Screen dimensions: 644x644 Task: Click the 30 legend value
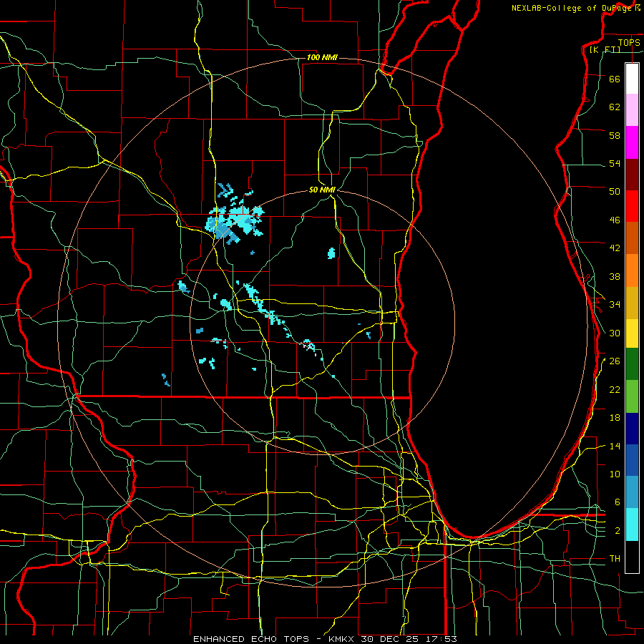point(615,333)
